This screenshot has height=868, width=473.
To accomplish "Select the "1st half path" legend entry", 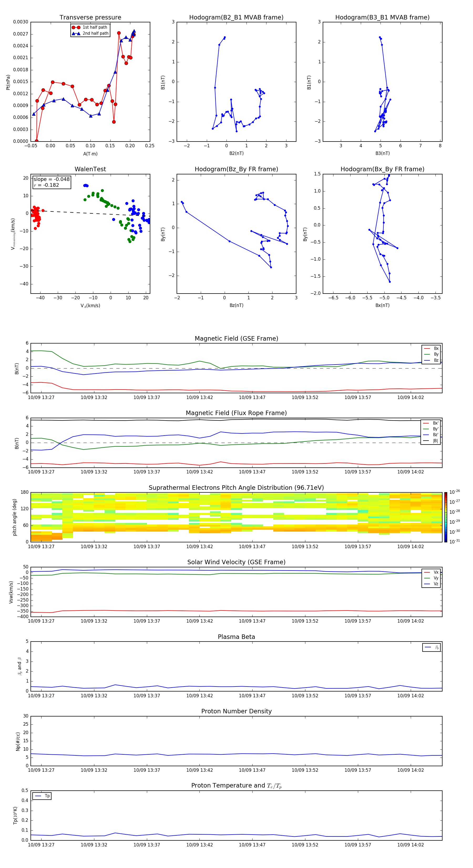I will [x=90, y=27].
